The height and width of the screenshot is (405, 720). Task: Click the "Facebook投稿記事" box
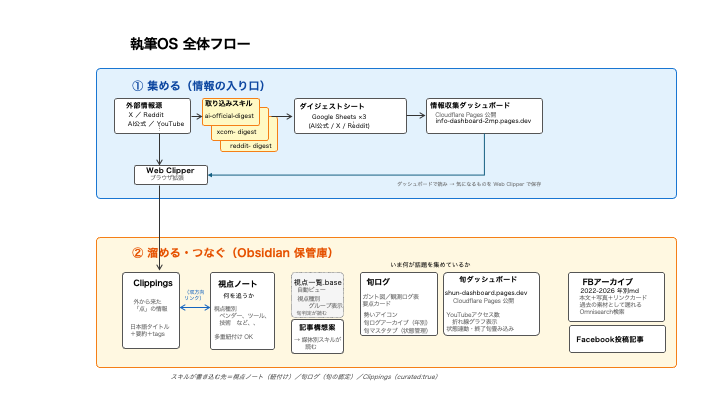click(x=617, y=339)
